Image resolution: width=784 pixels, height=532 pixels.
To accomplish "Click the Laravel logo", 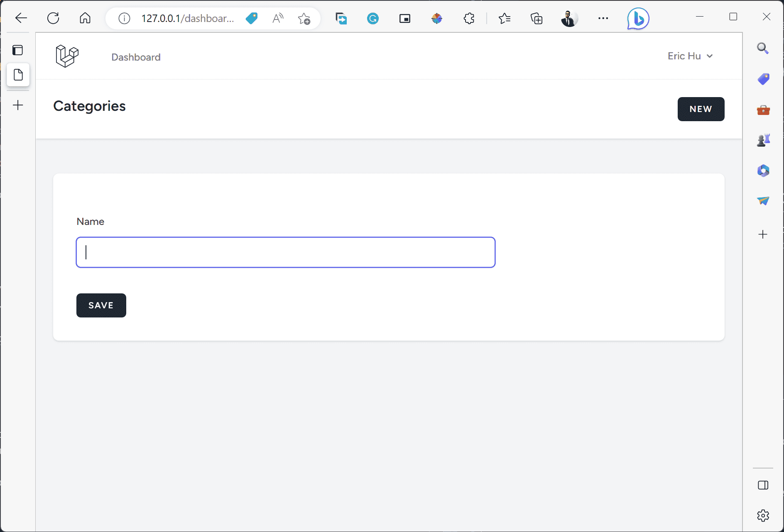I will click(x=67, y=56).
